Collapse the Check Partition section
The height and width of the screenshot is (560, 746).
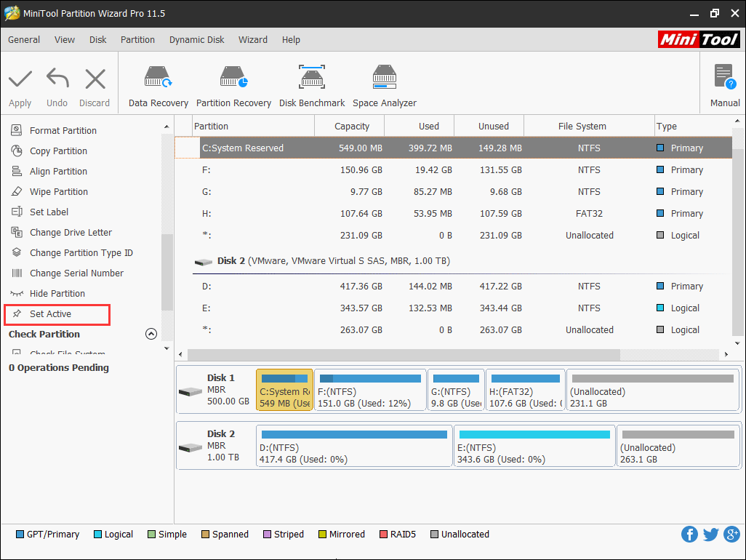click(151, 334)
